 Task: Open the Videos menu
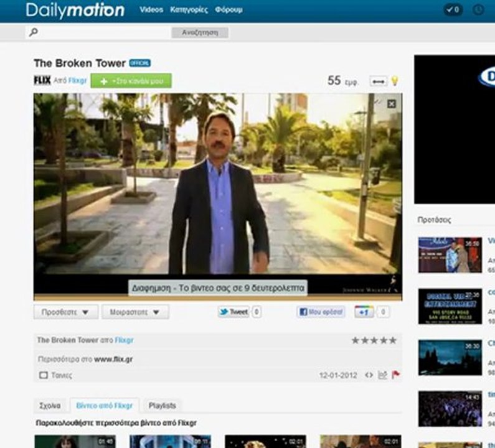(151, 10)
